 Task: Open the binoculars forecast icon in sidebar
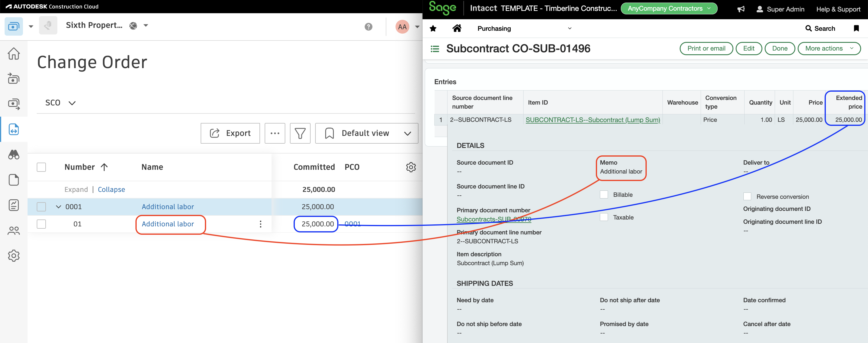click(x=13, y=155)
